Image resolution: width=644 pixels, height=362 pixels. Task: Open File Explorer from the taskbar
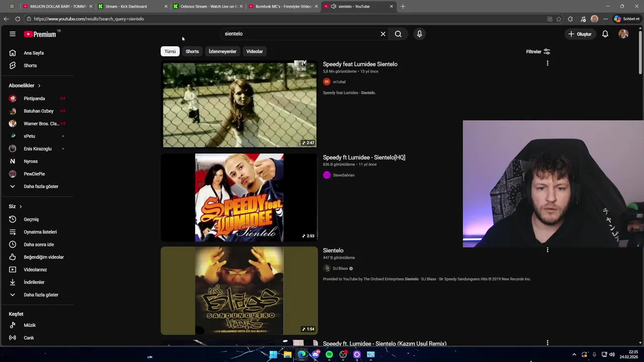click(287, 354)
